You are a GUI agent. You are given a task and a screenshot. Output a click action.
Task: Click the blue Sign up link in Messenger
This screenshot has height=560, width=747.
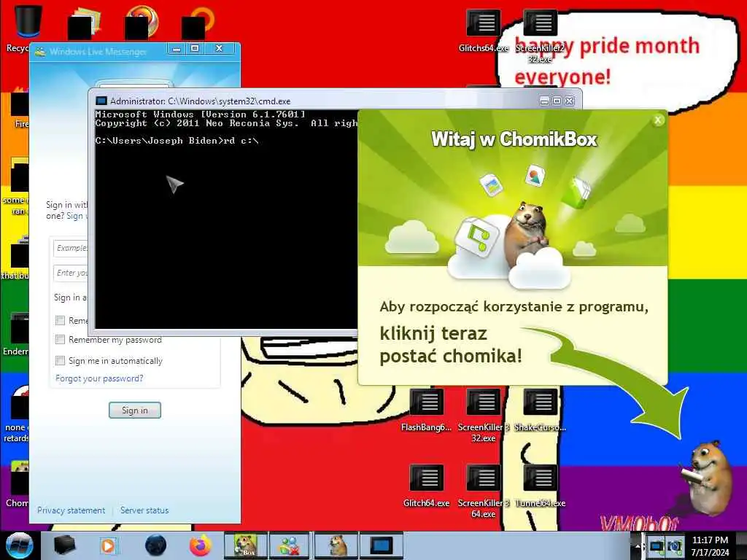click(76, 216)
